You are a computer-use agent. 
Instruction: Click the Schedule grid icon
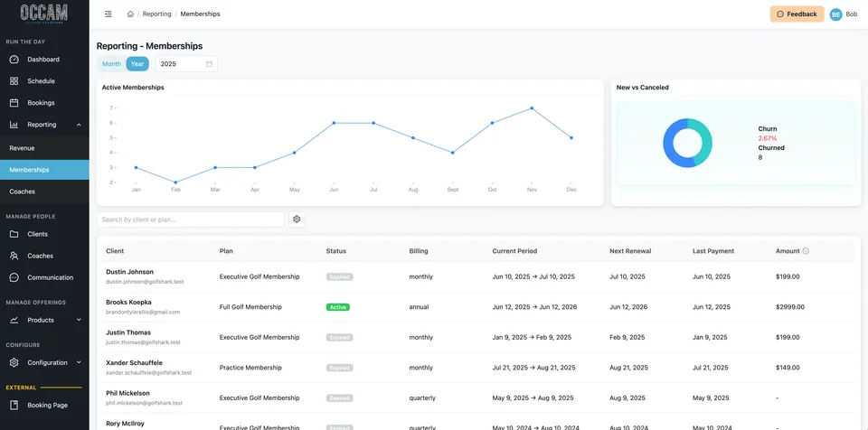pyautogui.click(x=14, y=80)
